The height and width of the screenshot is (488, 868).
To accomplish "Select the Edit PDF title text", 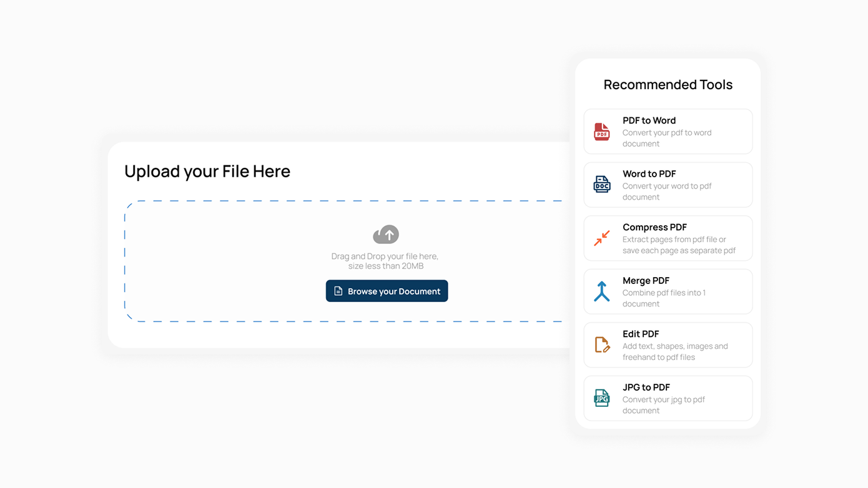I will 641,334.
